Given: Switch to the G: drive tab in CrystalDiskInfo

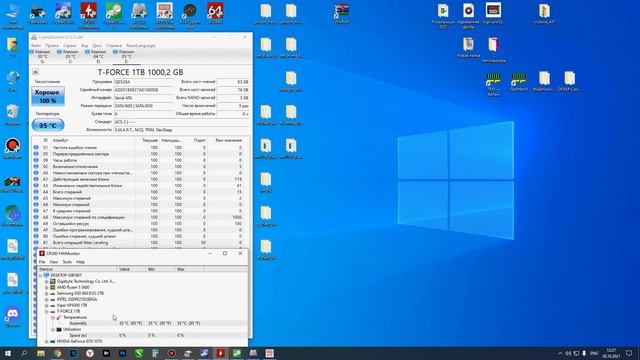Looking at the screenshot, I should tap(42, 56).
